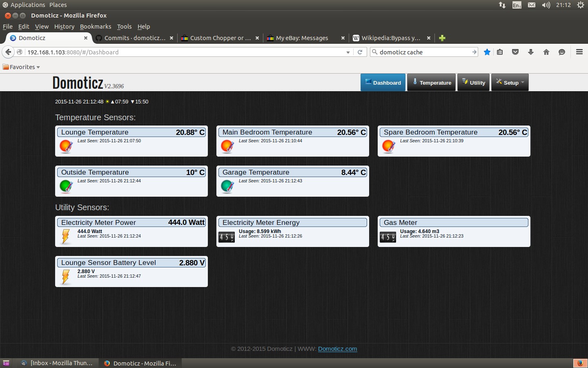Expand the Favorites bookmark folder
588x368 pixels.
tap(21, 67)
